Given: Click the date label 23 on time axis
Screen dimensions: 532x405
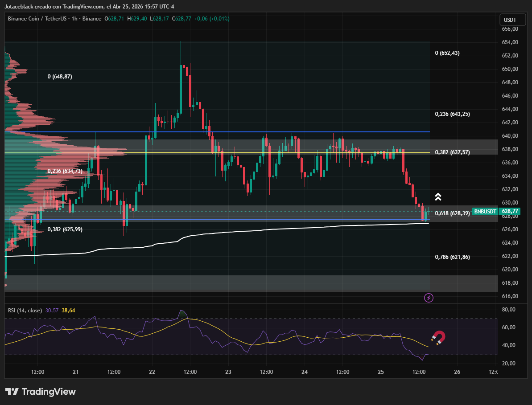Looking at the screenshot, I should 228,372.
